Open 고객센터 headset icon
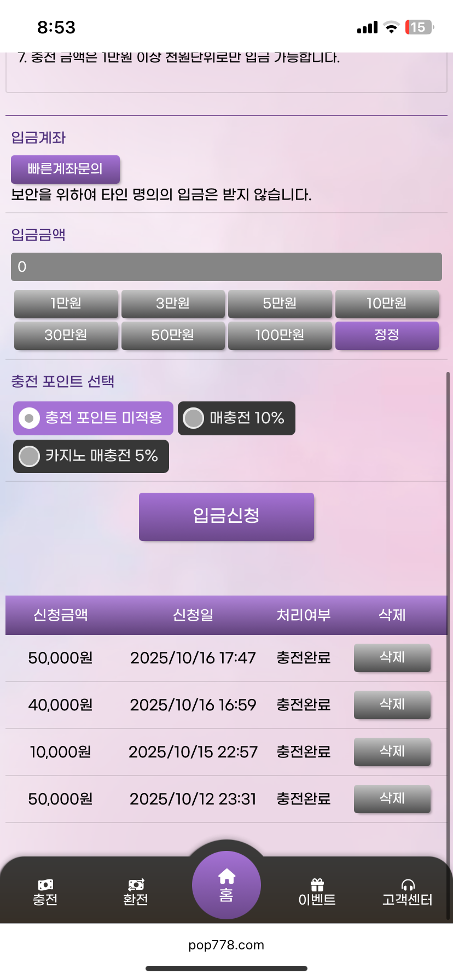This screenshot has width=453, height=980. [x=408, y=885]
